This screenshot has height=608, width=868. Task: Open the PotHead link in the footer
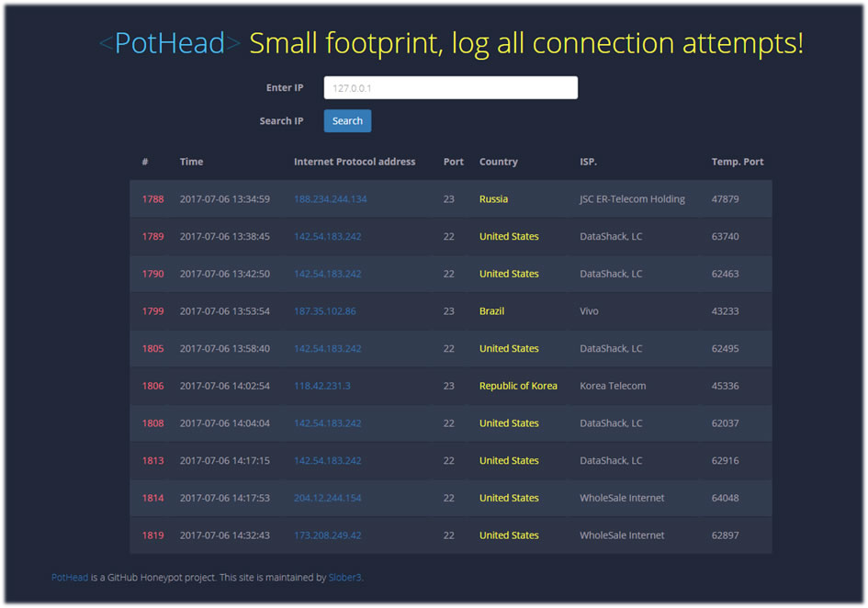pos(70,577)
